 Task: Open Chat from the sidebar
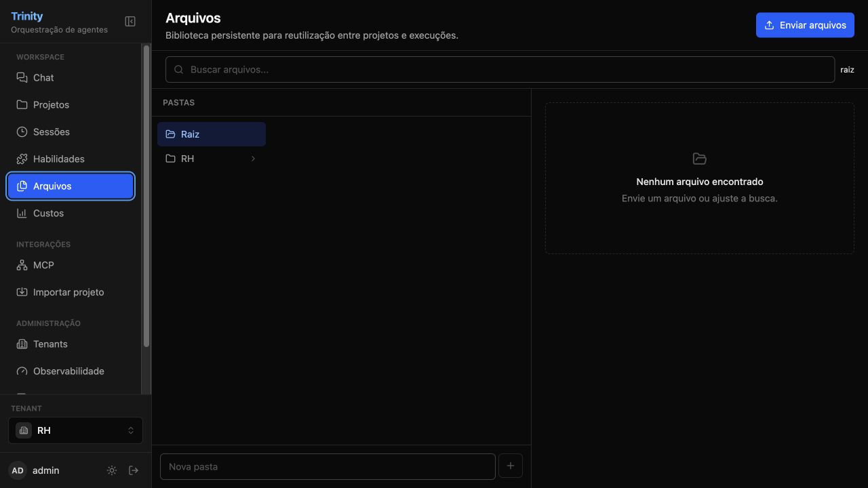click(71, 78)
